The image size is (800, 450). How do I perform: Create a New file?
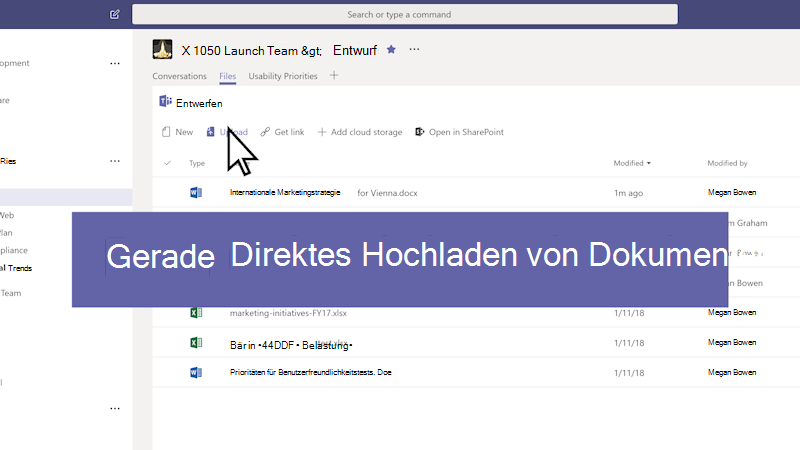pos(178,132)
